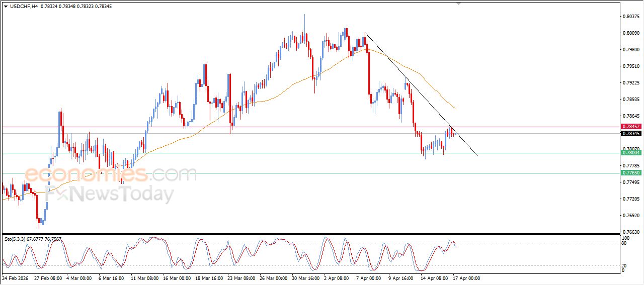This screenshot has height=285, width=644.
Task: Click the 0.79510 price axis label
Action: click(x=630, y=66)
